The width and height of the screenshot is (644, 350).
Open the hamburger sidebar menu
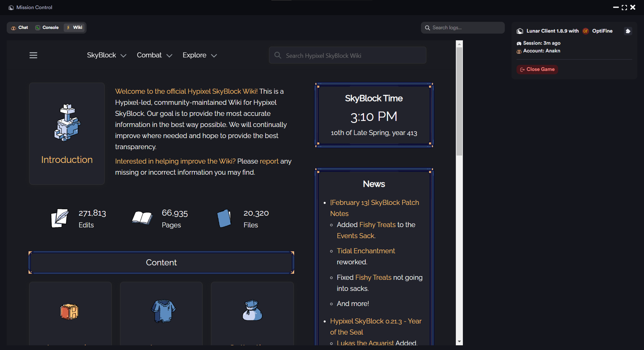click(x=33, y=55)
